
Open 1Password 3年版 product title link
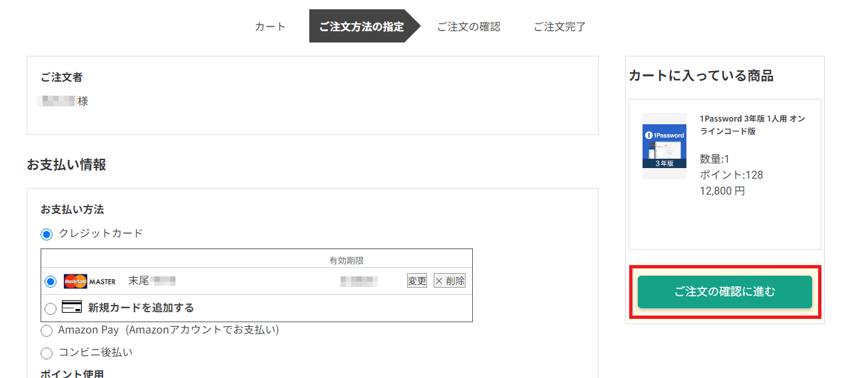pos(752,125)
